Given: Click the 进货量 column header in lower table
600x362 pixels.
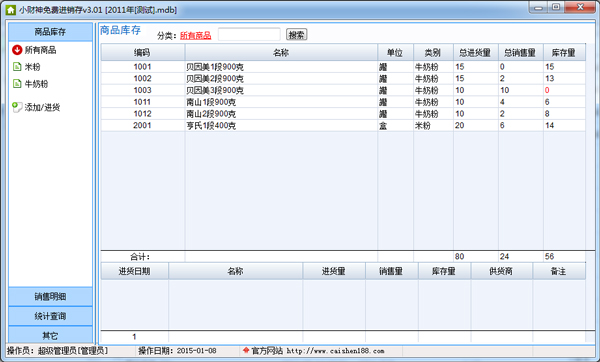Looking at the screenshot, I should tap(334, 271).
